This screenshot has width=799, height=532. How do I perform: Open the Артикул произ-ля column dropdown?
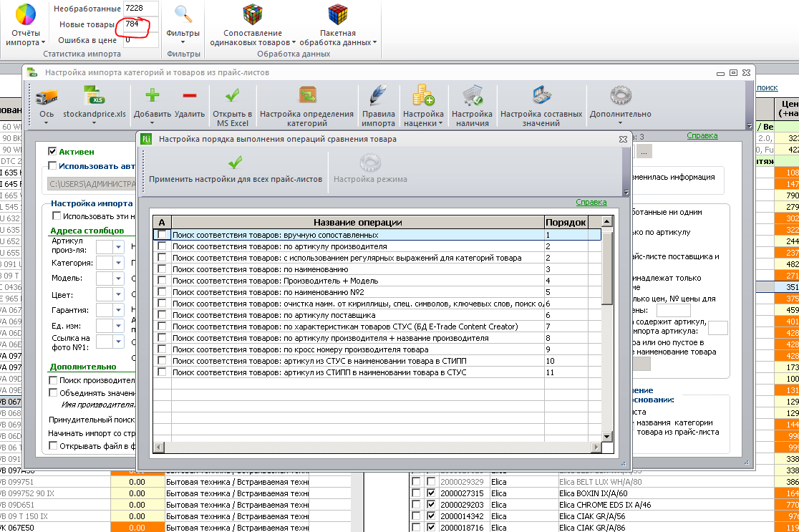click(x=118, y=247)
